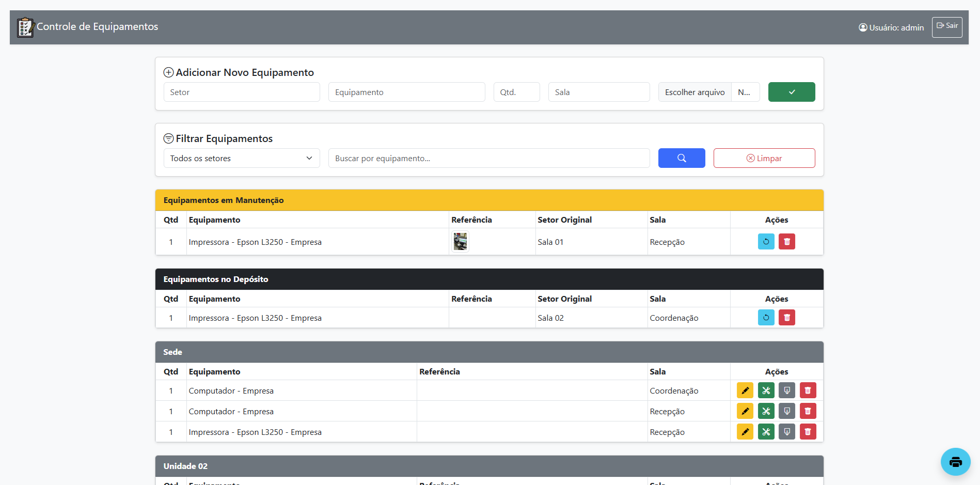The image size is (980, 485).
Task: Delete the Impressora in maintenance with red trash icon
Action: 786,241
